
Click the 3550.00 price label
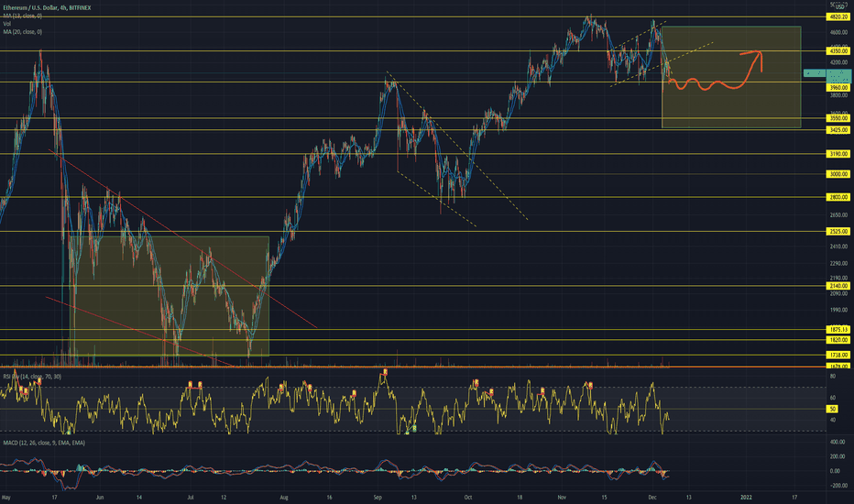pyautogui.click(x=838, y=117)
